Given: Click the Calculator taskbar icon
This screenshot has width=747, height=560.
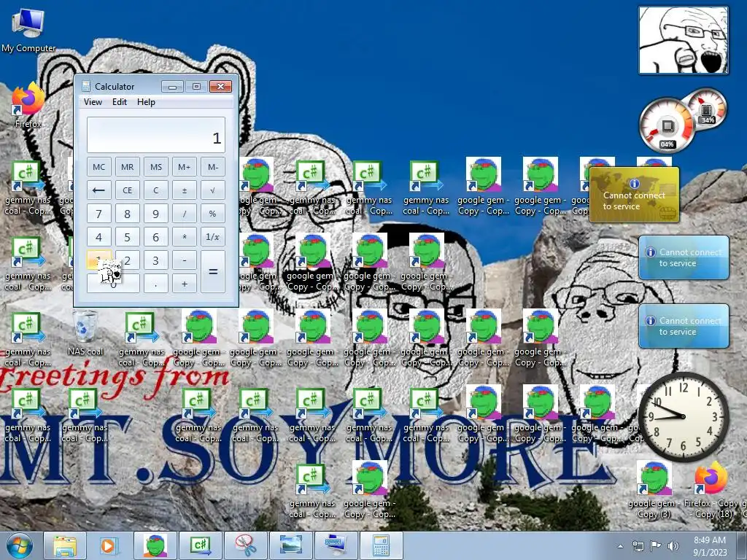Looking at the screenshot, I should click(381, 545).
